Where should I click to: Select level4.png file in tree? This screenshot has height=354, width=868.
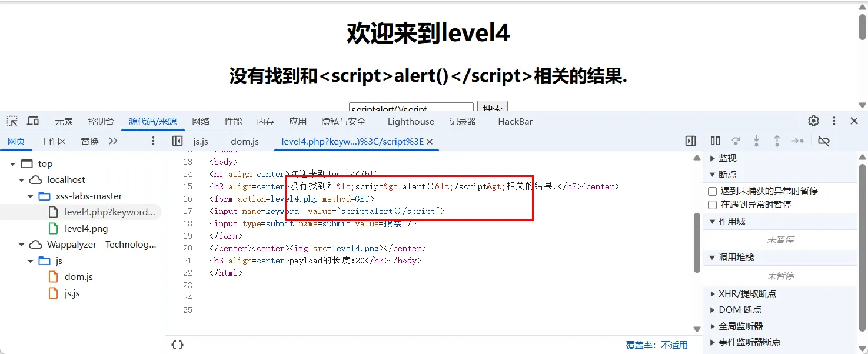pos(86,229)
